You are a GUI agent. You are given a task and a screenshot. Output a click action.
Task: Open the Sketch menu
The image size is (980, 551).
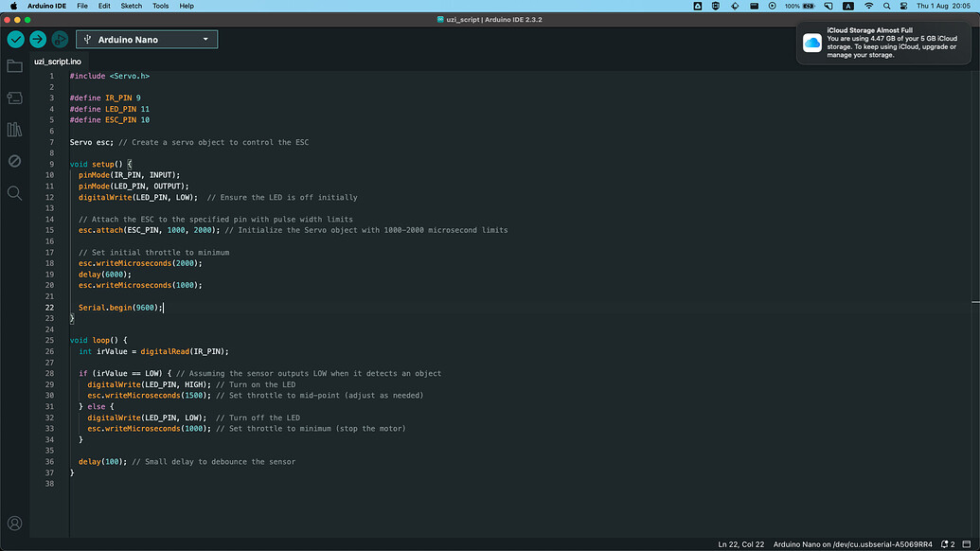[x=131, y=5]
